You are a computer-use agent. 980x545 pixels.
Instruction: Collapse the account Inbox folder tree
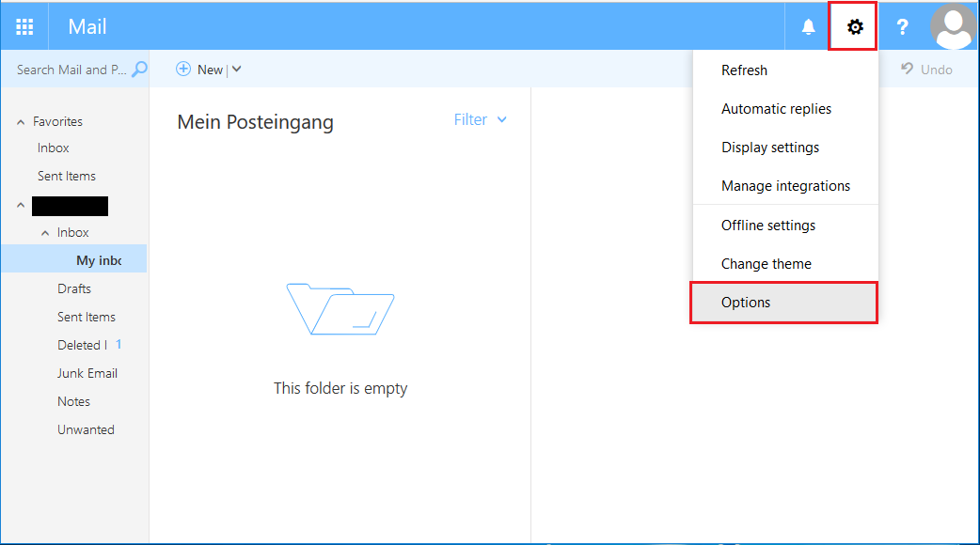pyautogui.click(x=44, y=232)
